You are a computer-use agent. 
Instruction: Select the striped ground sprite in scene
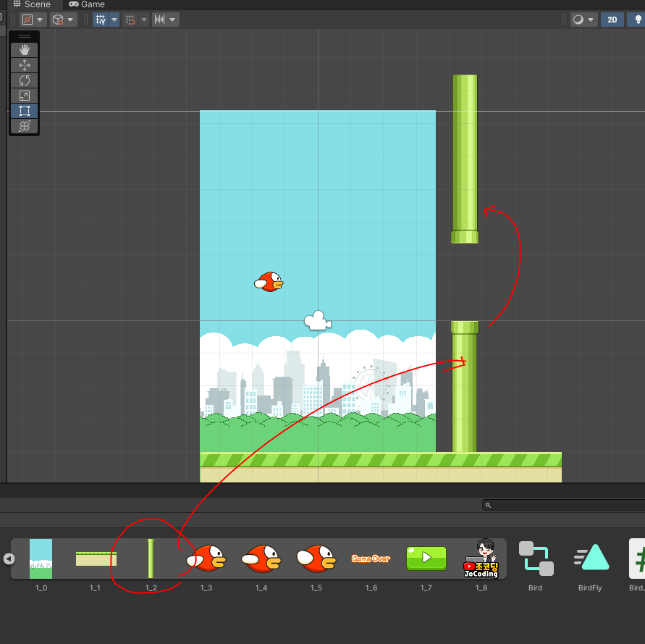381,467
